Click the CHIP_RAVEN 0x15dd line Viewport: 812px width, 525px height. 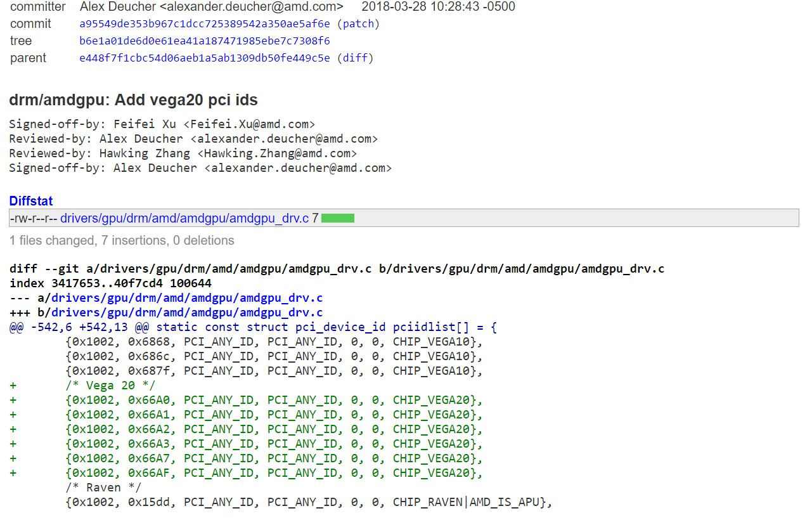click(x=309, y=502)
